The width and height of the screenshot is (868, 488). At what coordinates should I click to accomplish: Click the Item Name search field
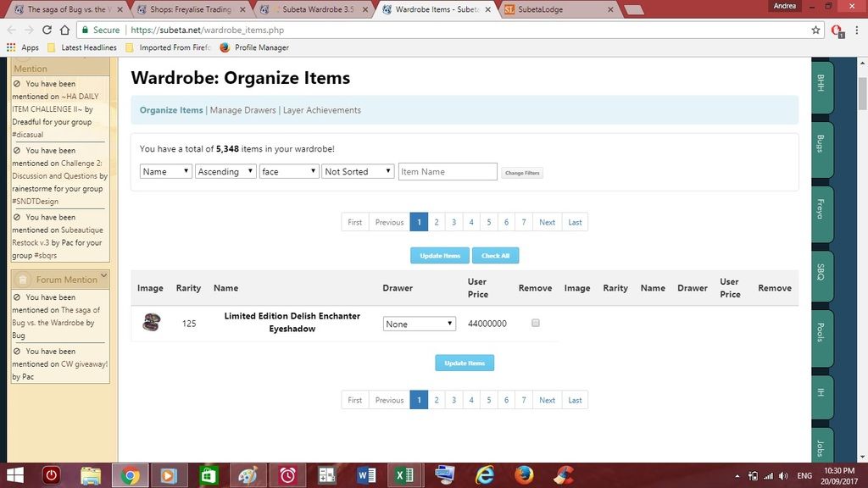click(x=448, y=171)
